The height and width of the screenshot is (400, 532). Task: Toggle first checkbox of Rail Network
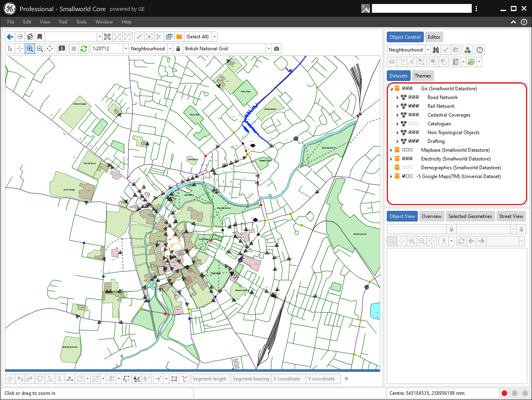(x=410, y=106)
